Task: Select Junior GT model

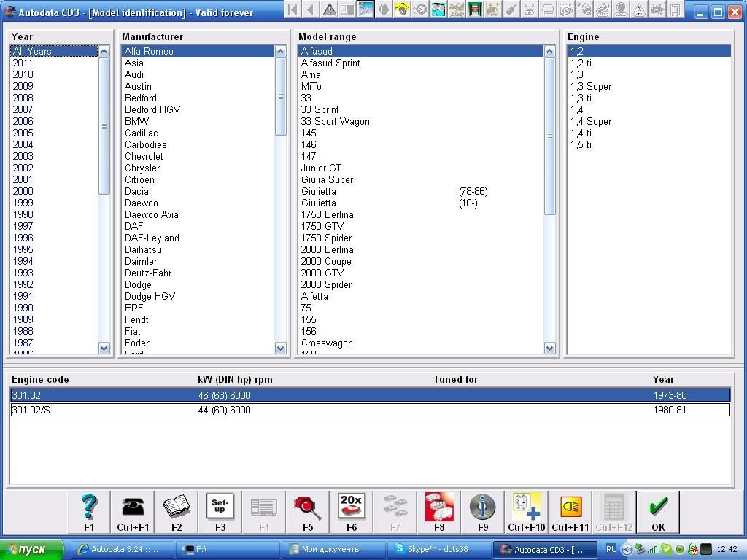Action: (421, 168)
